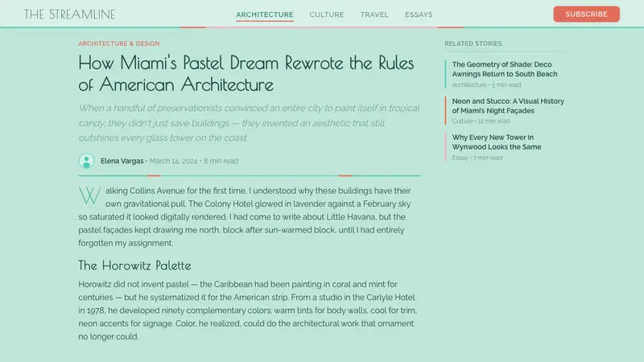Open related story Neon and Stucco

(x=508, y=106)
